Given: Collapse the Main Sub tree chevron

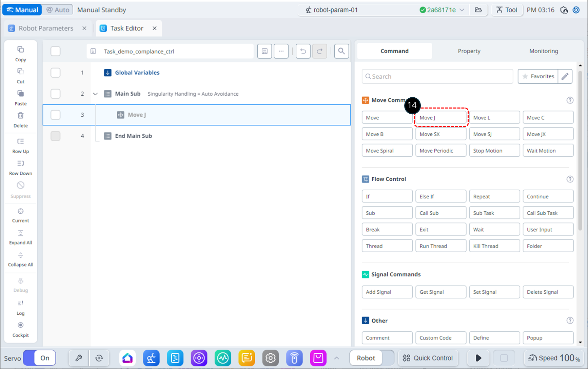Looking at the screenshot, I should point(95,94).
